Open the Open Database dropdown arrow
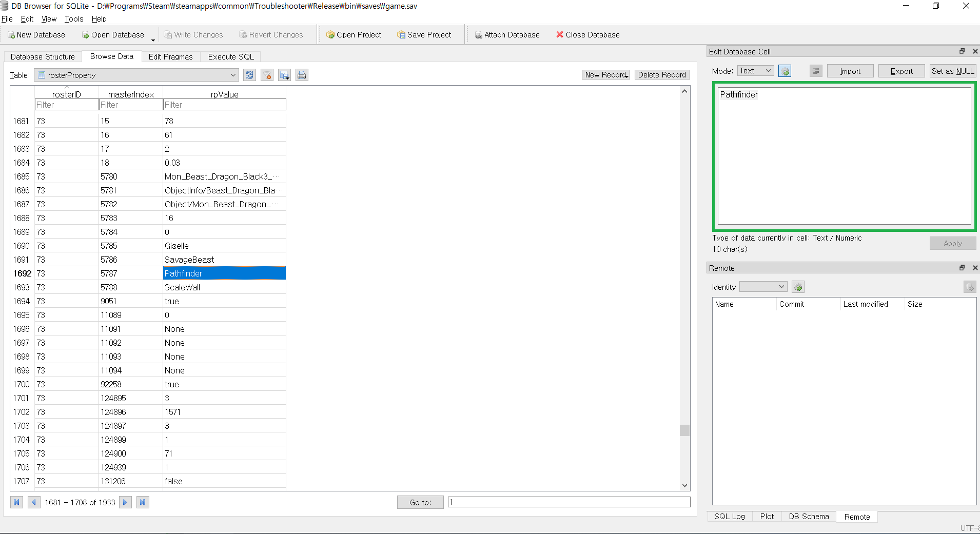 point(153,40)
